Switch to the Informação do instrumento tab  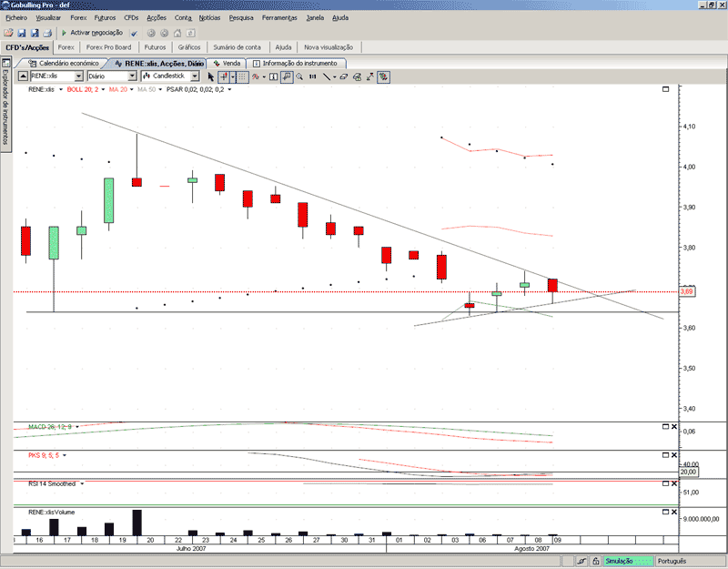point(295,63)
